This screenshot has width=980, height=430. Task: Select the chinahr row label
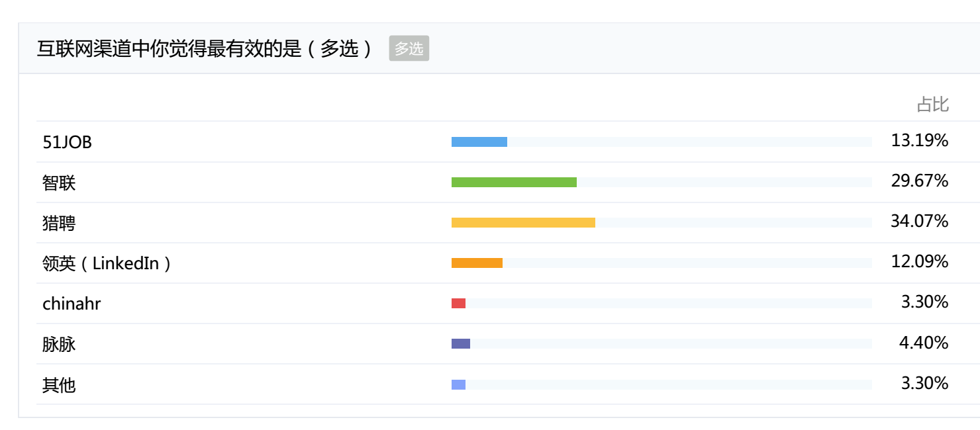pos(72,304)
